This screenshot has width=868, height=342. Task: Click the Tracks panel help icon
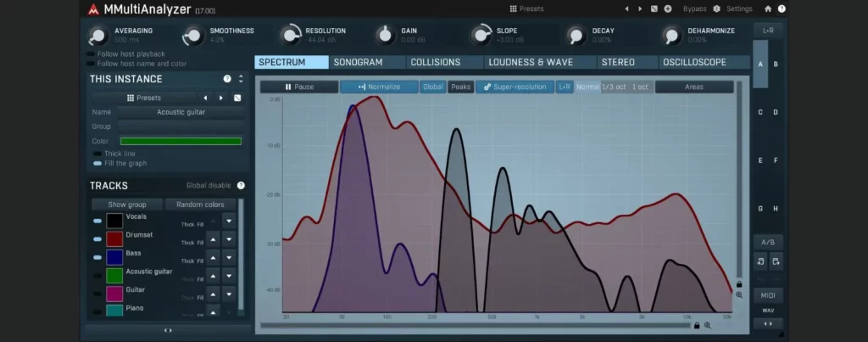tap(241, 185)
